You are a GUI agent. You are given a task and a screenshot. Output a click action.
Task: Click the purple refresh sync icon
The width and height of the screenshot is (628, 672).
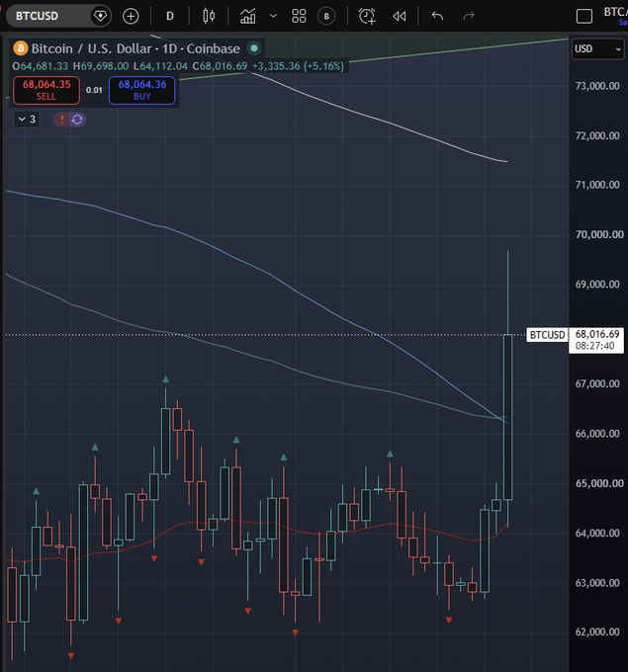(77, 120)
